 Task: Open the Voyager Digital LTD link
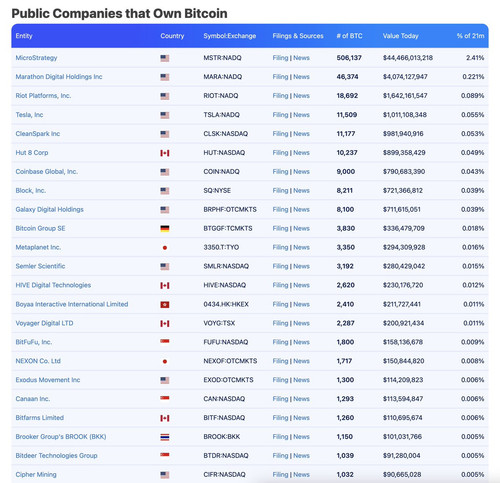[44, 323]
